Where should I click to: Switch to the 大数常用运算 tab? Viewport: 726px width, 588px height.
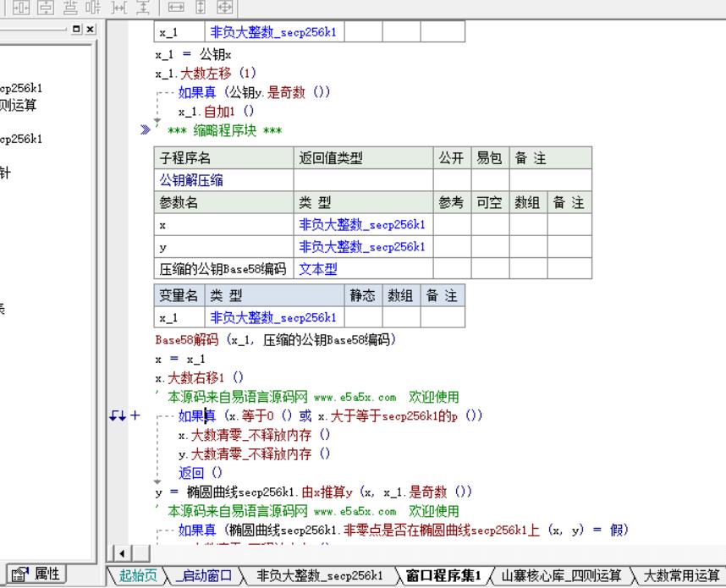(680, 575)
